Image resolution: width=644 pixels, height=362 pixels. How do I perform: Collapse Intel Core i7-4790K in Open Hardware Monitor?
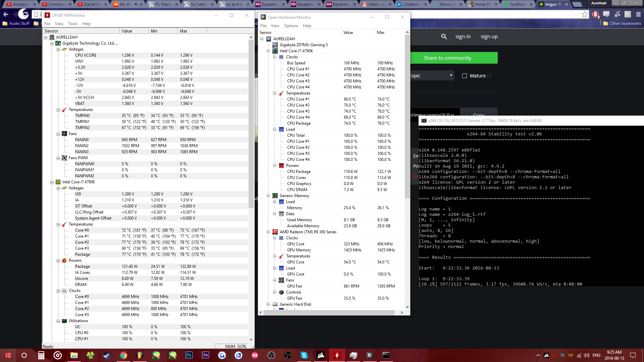(x=268, y=51)
